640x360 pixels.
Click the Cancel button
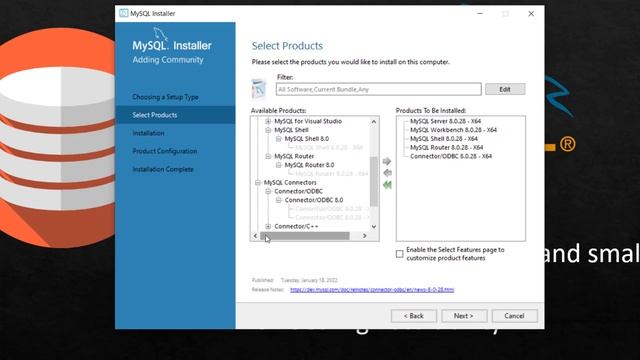coord(514,316)
